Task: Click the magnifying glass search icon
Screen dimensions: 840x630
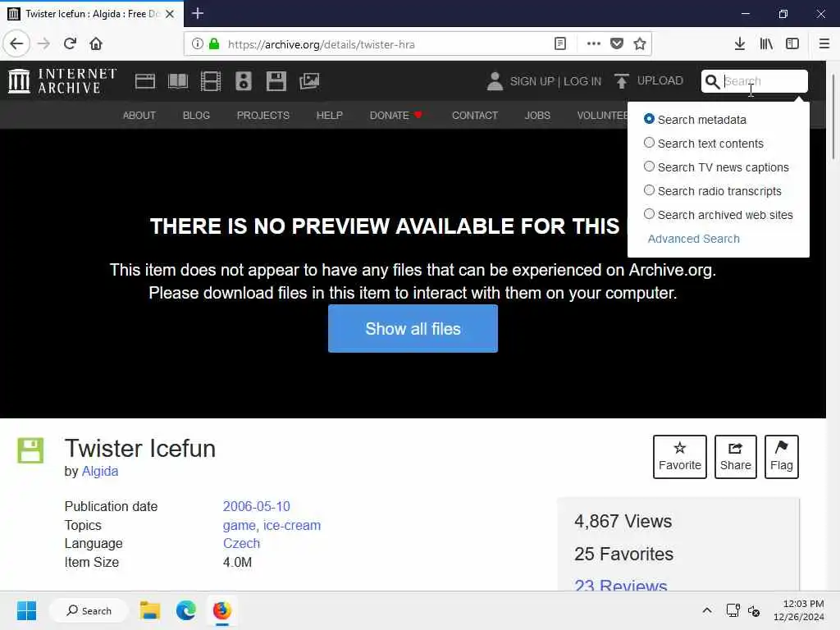Action: (712, 81)
